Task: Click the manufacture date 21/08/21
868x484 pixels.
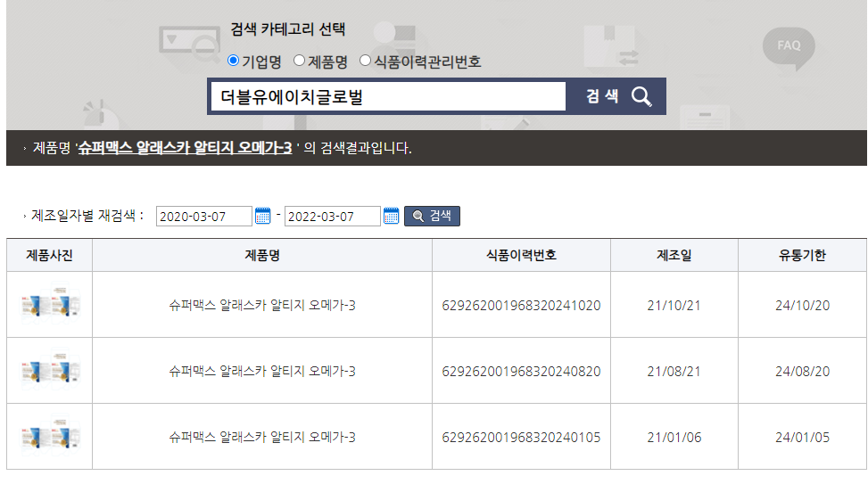Action: [x=674, y=371]
